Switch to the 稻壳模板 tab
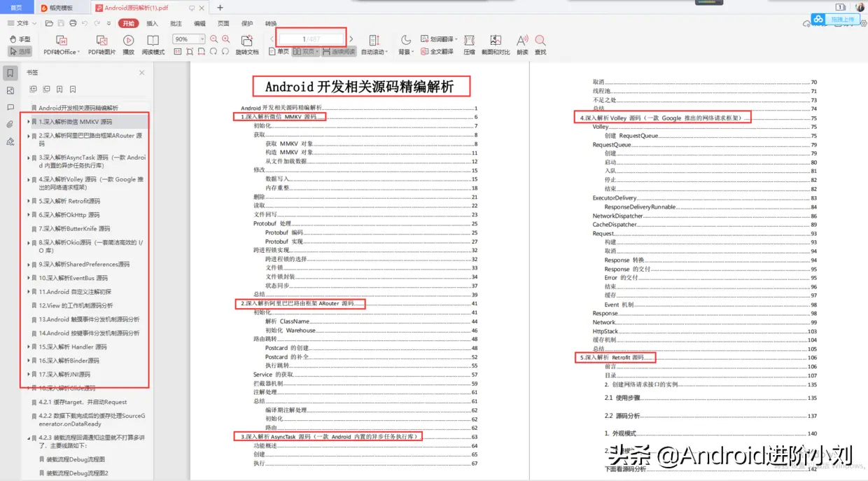The image size is (868, 481). (x=62, y=8)
